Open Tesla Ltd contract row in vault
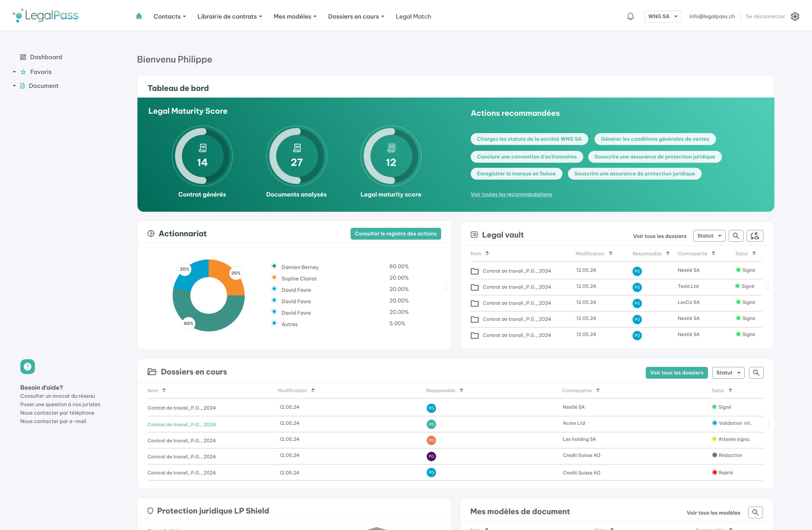 click(517, 287)
